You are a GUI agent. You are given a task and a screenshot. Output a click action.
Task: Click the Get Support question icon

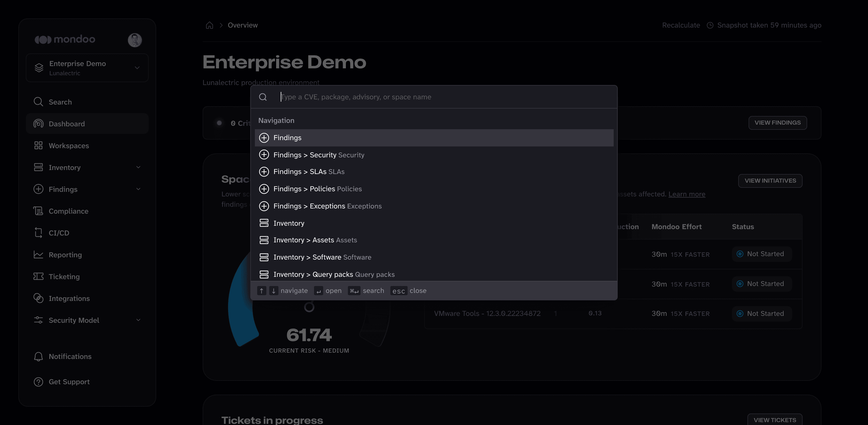(38, 382)
